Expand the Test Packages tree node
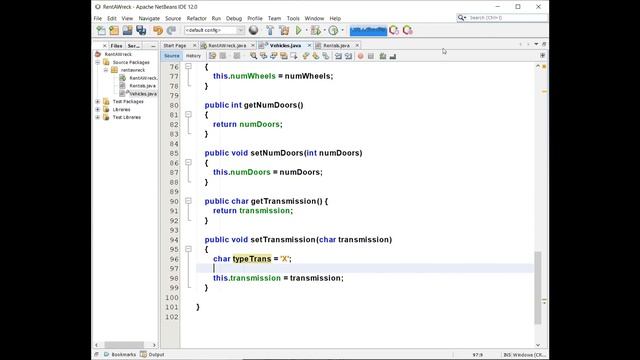Image resolution: width=640 pixels, height=360 pixels. [98, 102]
